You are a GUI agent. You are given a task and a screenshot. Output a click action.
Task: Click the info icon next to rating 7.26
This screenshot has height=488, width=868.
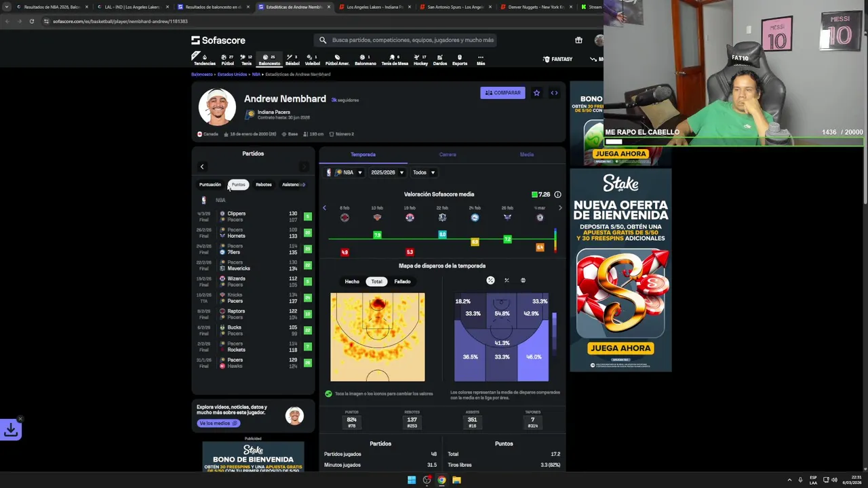click(557, 195)
